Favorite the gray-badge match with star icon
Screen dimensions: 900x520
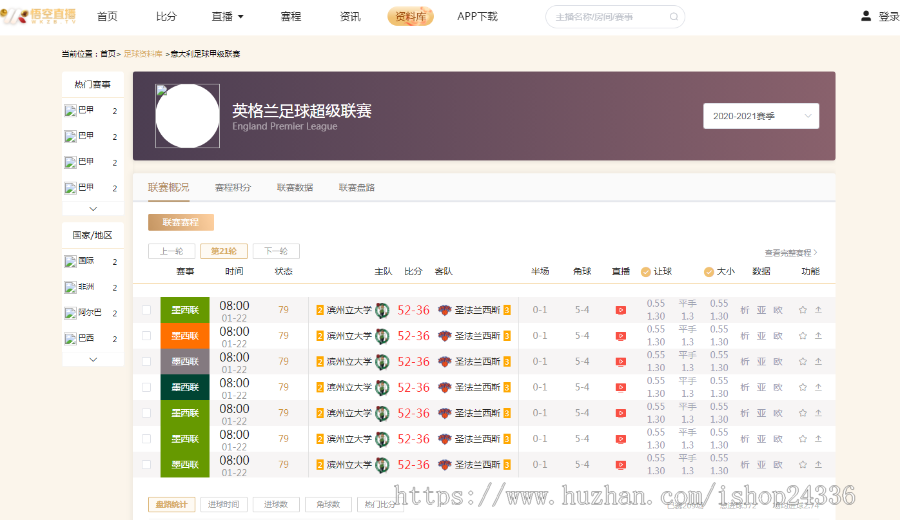click(802, 362)
